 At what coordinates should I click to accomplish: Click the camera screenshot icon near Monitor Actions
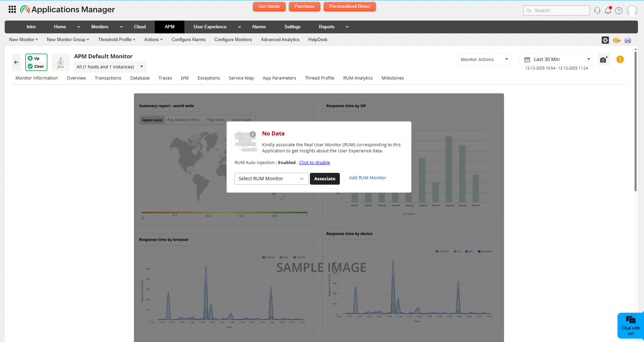click(x=603, y=59)
